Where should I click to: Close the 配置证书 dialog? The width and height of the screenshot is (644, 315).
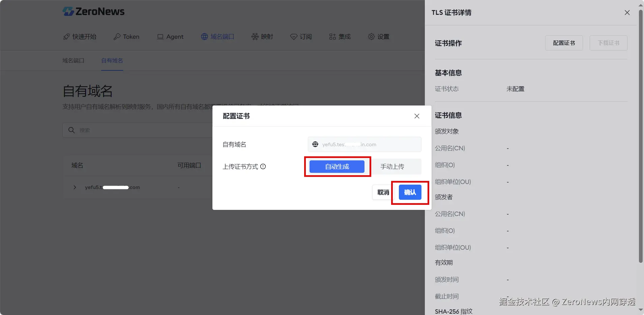coord(417,116)
